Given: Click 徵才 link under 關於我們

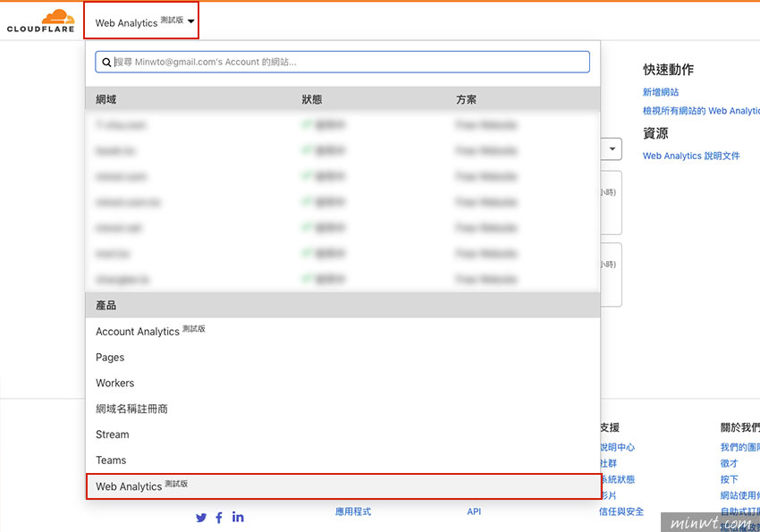Looking at the screenshot, I should 729,463.
